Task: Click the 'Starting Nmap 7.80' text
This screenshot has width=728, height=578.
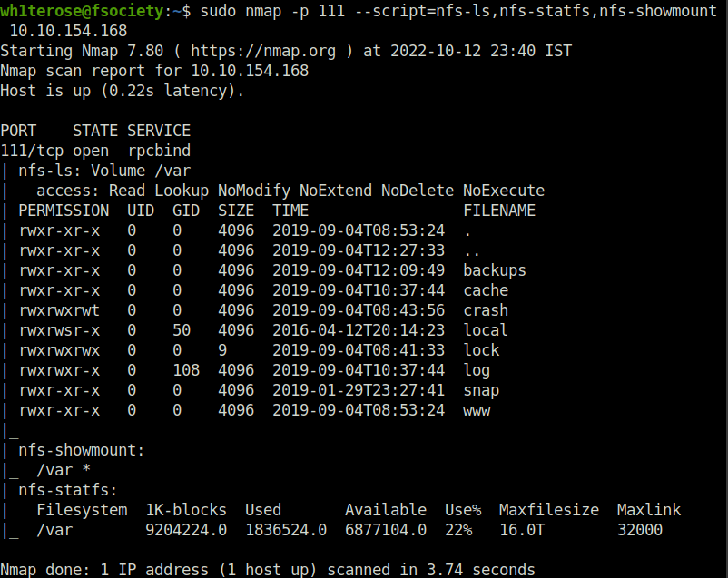Action: (x=82, y=51)
